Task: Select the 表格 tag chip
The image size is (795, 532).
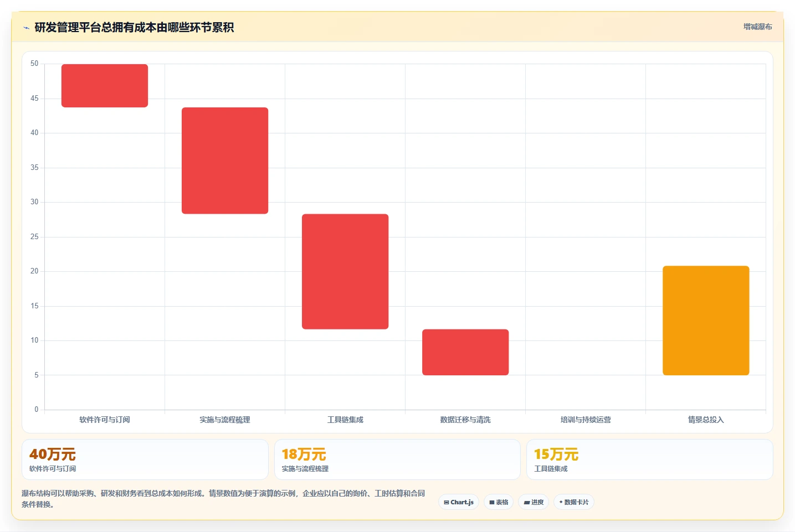Action: (x=499, y=502)
